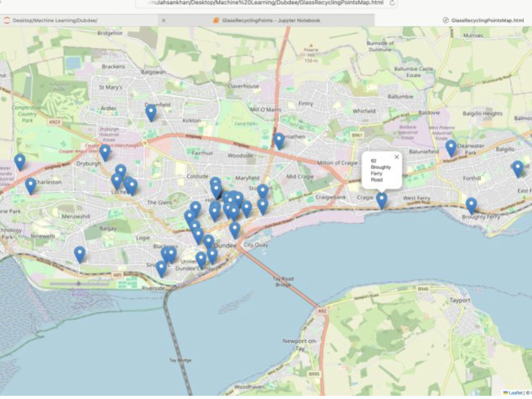The width and height of the screenshot is (532, 399).
Task: Click the Tay Road Bridge label
Action: click(283, 281)
